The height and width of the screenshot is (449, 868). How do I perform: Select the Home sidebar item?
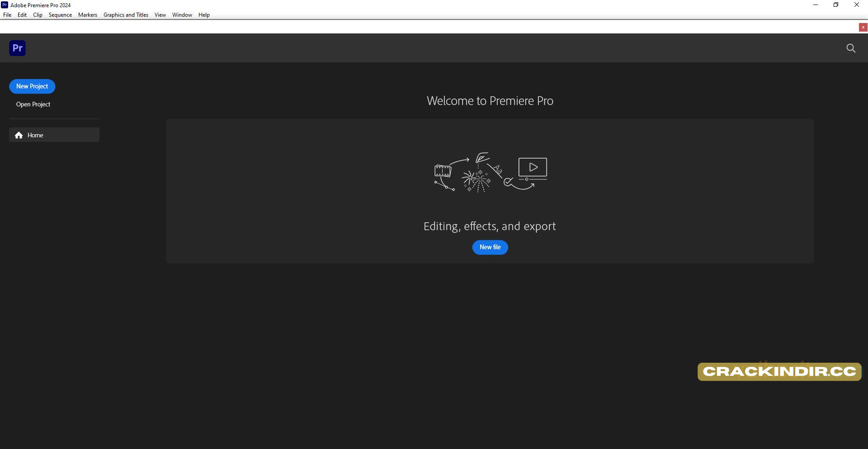(54, 135)
